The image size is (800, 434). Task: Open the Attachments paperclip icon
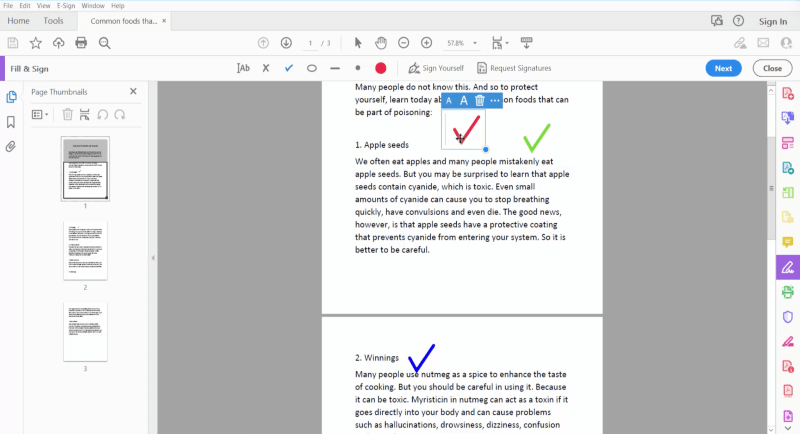click(x=11, y=147)
